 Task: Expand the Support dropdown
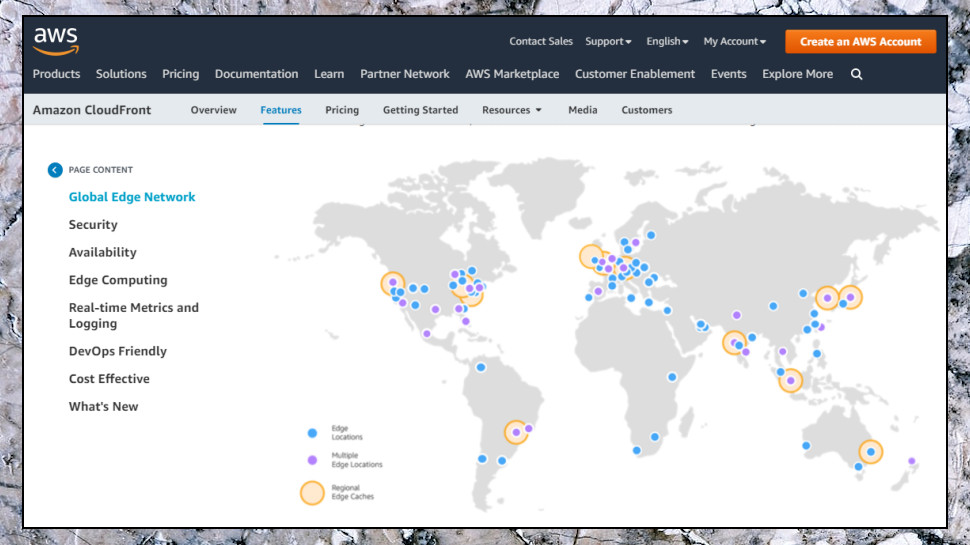point(608,41)
